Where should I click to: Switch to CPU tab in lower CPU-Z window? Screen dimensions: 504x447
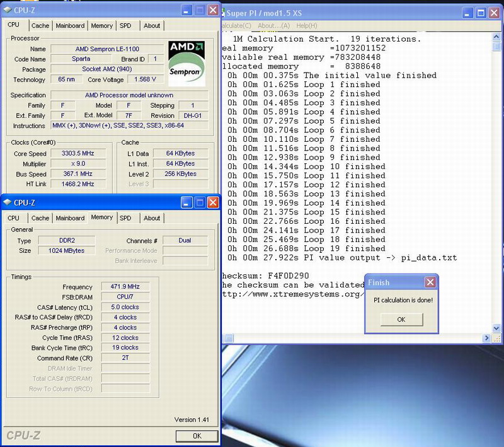pyautogui.click(x=13, y=218)
